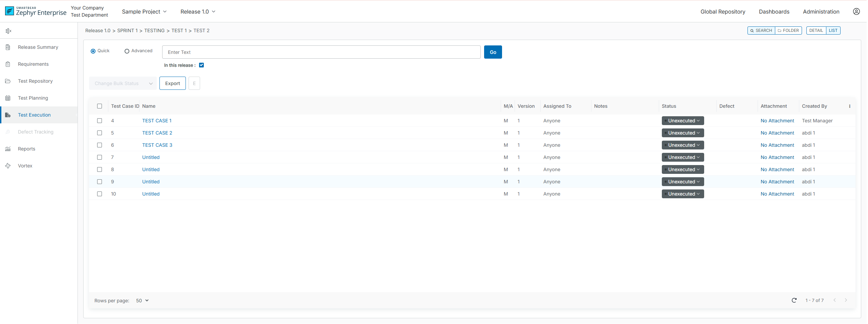Check the select-all header checkbox

(x=100, y=106)
